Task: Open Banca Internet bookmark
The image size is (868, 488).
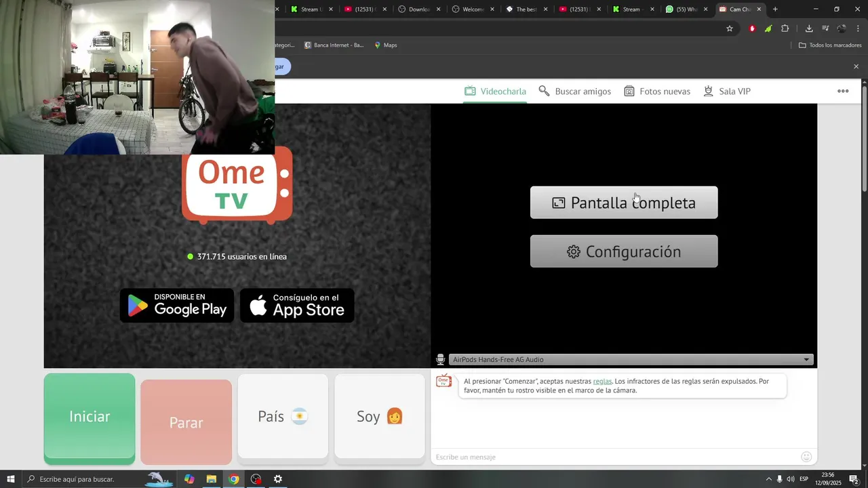Action: click(334, 45)
